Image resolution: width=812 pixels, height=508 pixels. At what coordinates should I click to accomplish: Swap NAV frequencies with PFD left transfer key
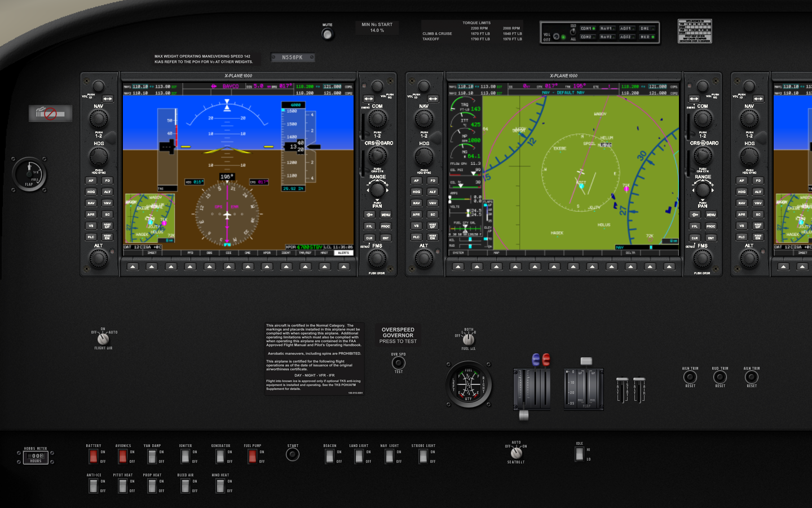tap(107, 99)
